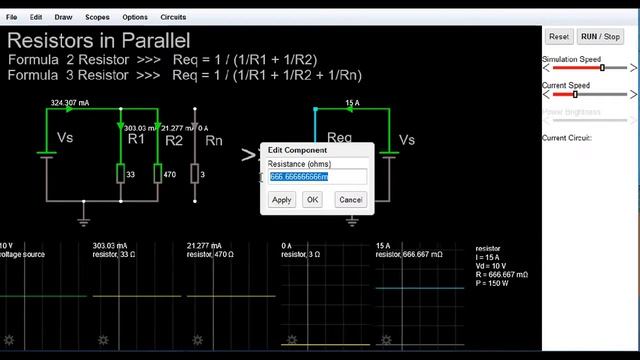Open the File menu
The width and height of the screenshot is (640, 360).
(11, 17)
